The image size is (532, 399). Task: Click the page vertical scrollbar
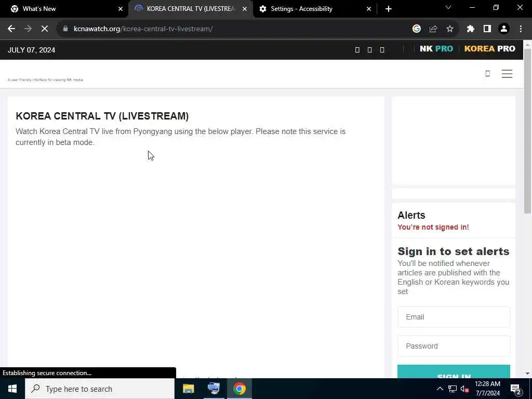527,131
